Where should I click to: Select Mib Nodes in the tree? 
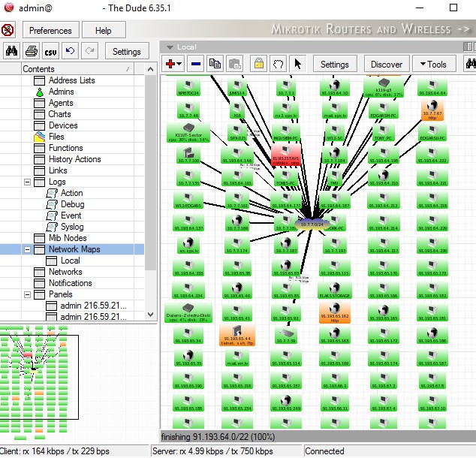(68, 238)
